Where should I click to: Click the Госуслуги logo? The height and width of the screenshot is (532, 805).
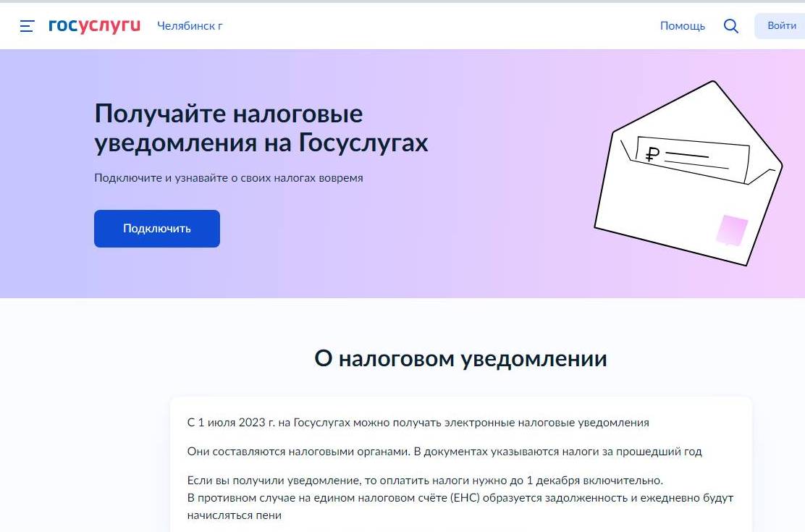(x=94, y=25)
